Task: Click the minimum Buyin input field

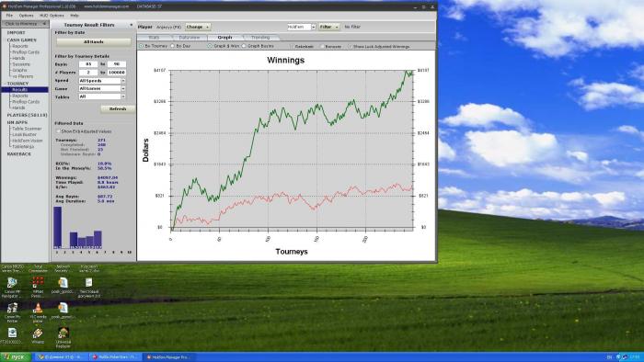Action: coord(88,64)
